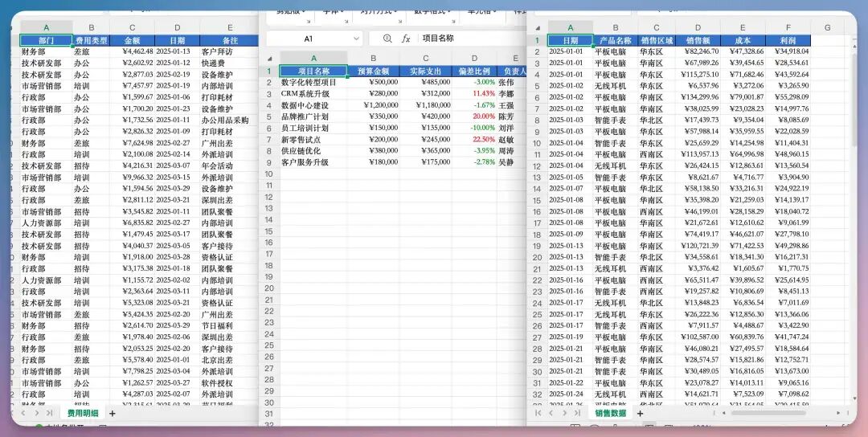The height and width of the screenshot is (437, 868).
Task: Select column A header in middle window
Action: 313,58
